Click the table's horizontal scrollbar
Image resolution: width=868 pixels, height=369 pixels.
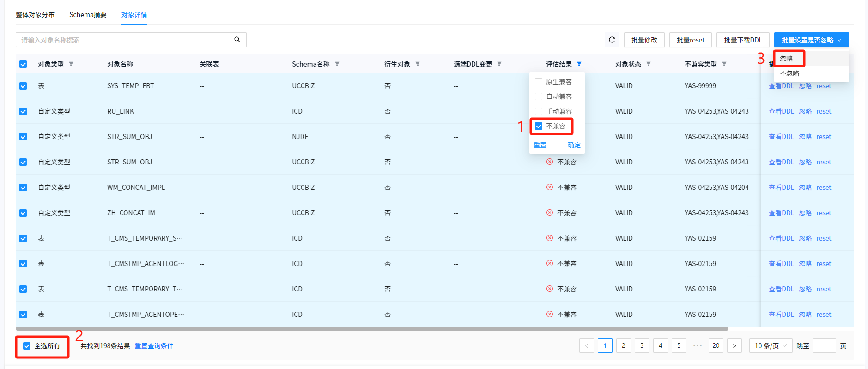pos(372,329)
